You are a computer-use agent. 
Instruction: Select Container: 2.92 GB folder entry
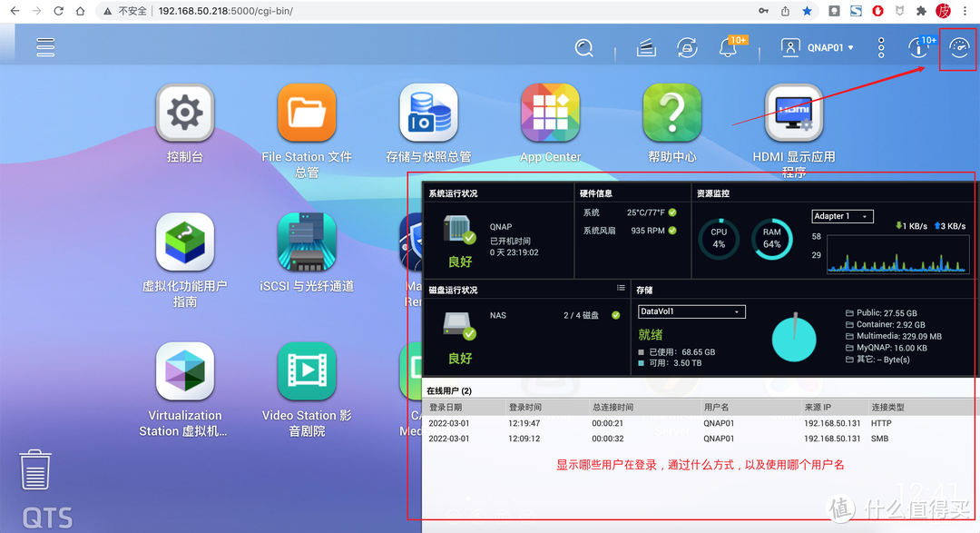[885, 325]
